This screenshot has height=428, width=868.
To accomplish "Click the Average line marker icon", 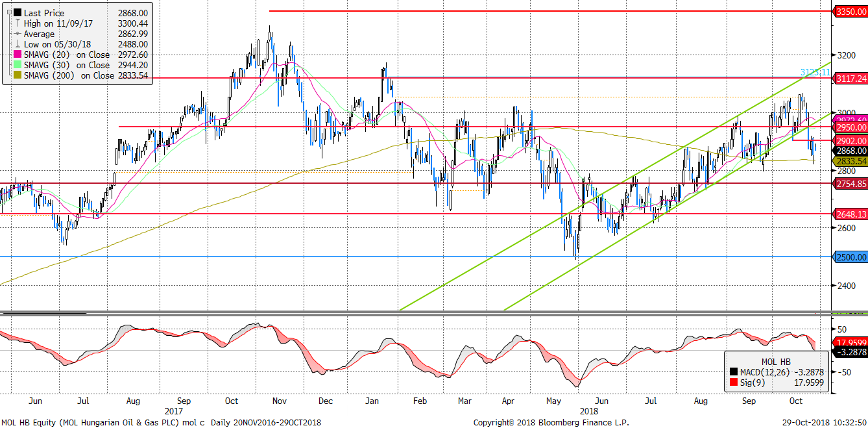I will (16, 34).
